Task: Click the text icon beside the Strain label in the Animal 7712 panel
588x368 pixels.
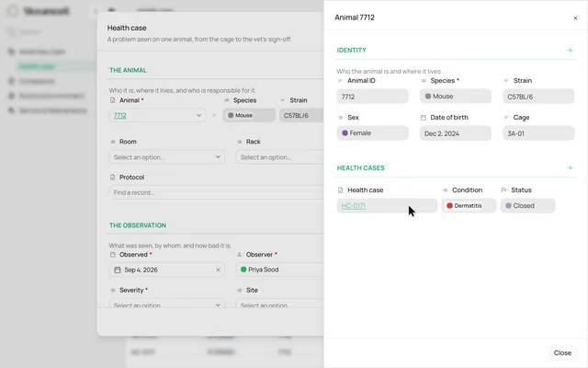Action: coord(506,81)
